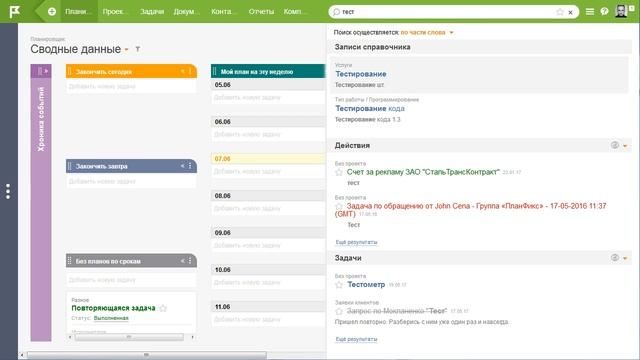Open the help question mark icon
640x360 pixels.
click(604, 12)
